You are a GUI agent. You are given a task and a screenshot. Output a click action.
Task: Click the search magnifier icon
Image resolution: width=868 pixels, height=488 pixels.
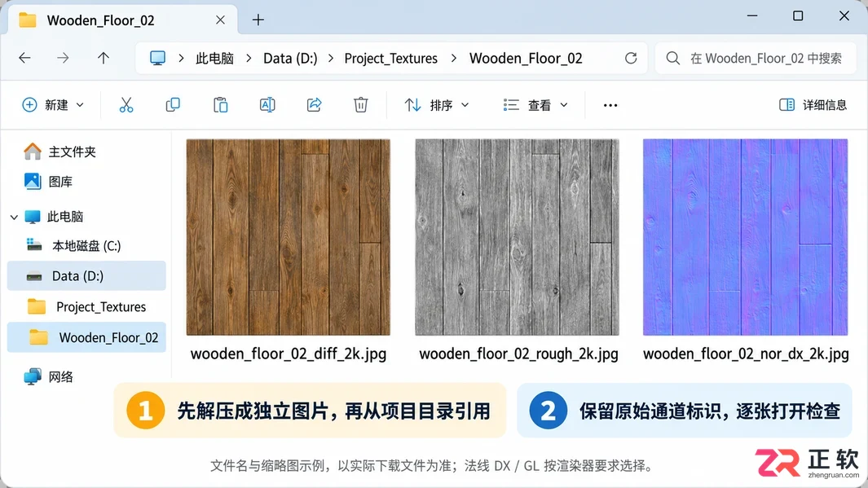click(673, 58)
